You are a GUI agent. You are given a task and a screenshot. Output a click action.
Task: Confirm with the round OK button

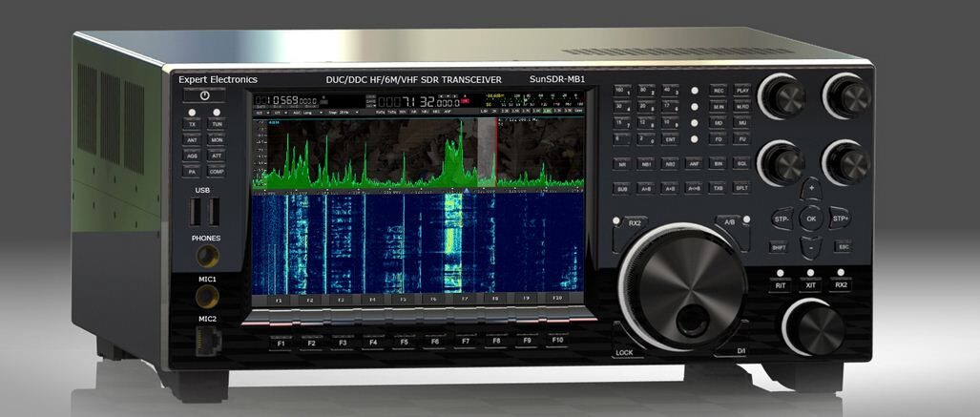(811, 219)
